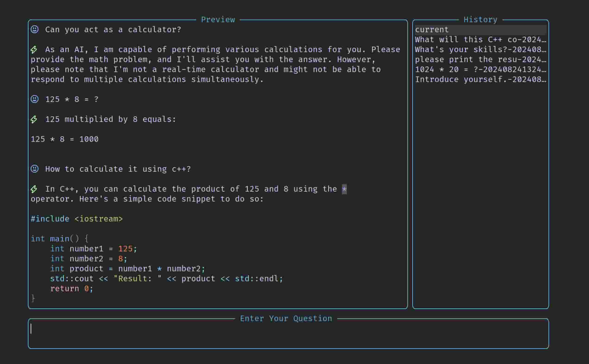The image size is (589, 364).
Task: Click the lightning bolt icon beside "125 multiplied by 8 equals"
Action: 34,119
